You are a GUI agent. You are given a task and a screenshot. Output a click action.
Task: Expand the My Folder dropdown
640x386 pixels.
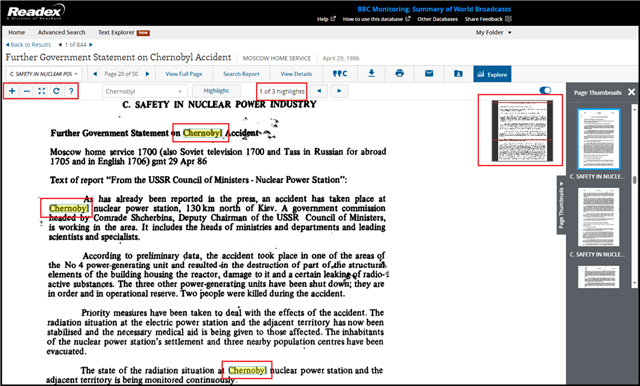pyautogui.click(x=493, y=32)
